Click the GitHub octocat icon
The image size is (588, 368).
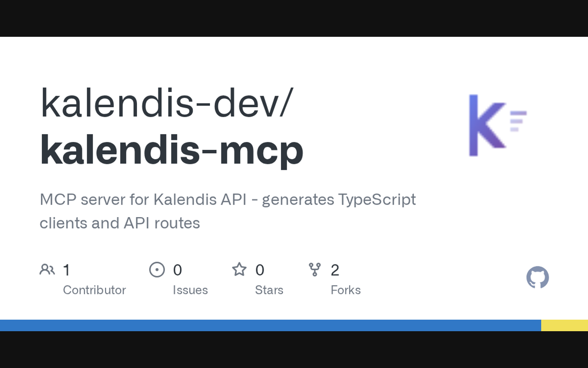(x=537, y=277)
